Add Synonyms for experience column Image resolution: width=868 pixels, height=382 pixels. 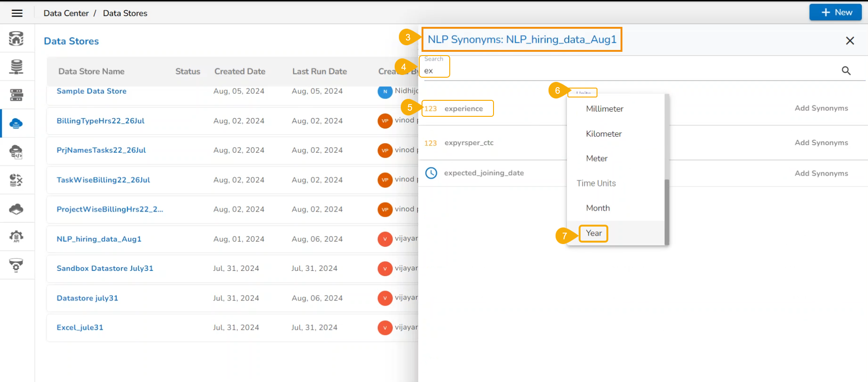[x=821, y=108]
